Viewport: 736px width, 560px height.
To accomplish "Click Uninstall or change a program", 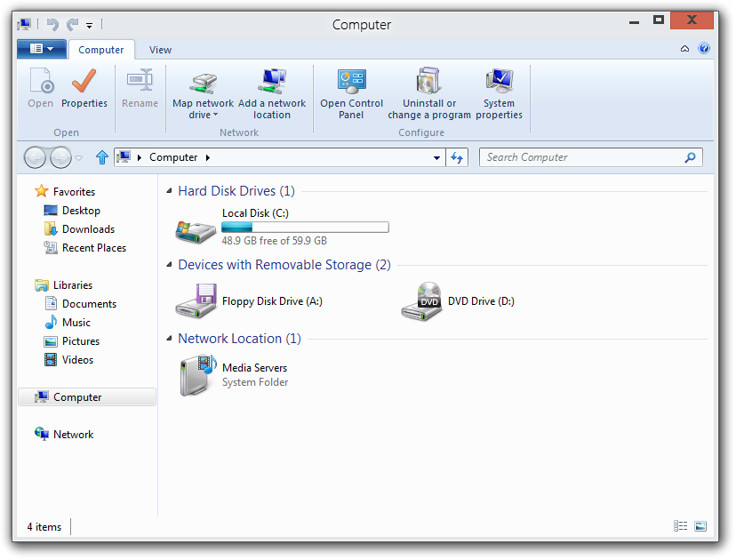I will pyautogui.click(x=429, y=93).
